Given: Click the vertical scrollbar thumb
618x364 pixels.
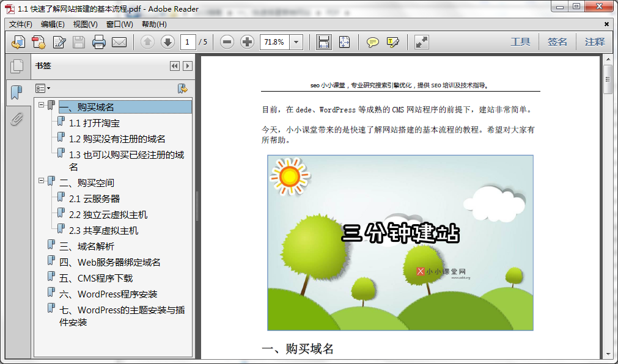Looking at the screenshot, I should [608, 79].
